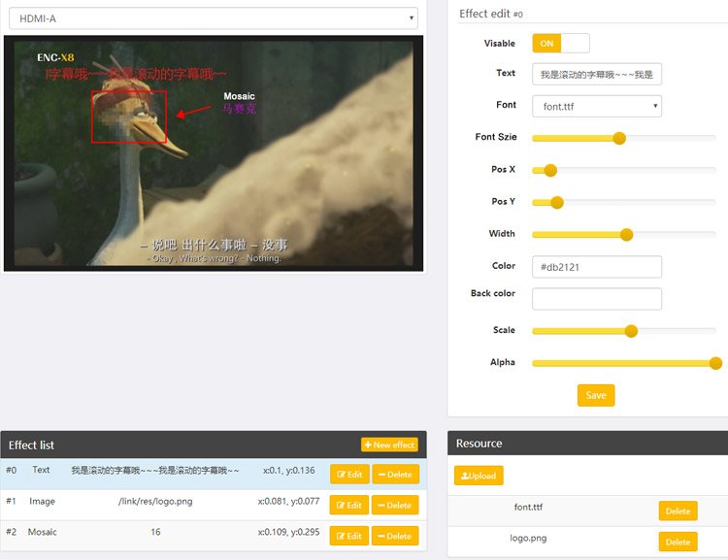Viewport: 728px width, 560px height.
Task: Click the '16' value in Mosaic row
Action: 155,532
